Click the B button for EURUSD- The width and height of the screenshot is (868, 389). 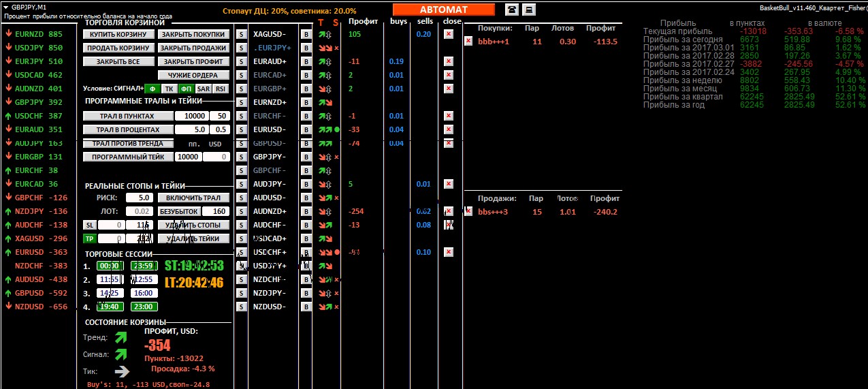(306, 129)
